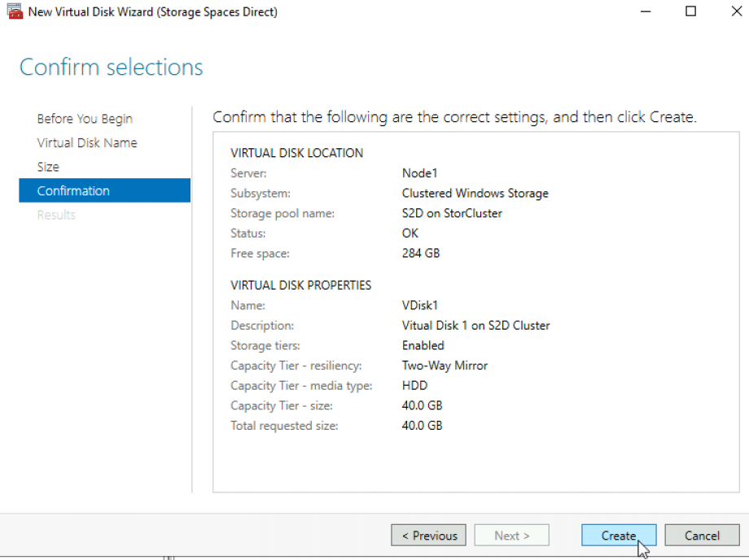Click the Free space value 284 GB
Image resolution: width=749 pixels, height=560 pixels.
click(x=421, y=253)
